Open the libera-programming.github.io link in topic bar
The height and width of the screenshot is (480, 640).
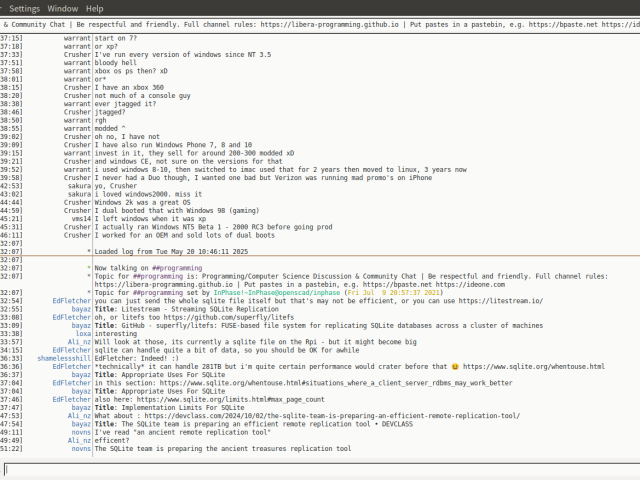[329, 24]
